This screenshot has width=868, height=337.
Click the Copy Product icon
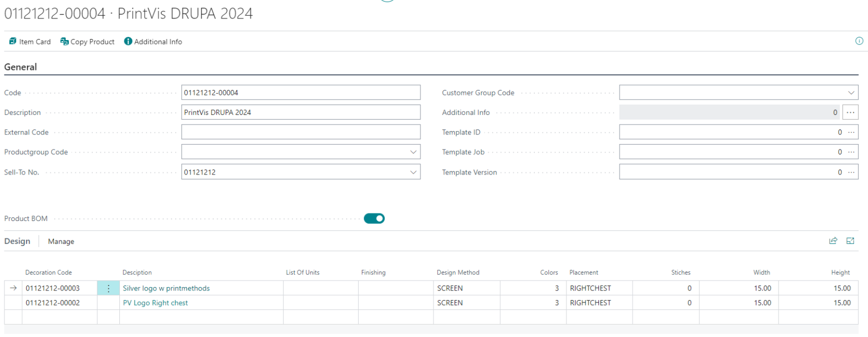pos(65,41)
